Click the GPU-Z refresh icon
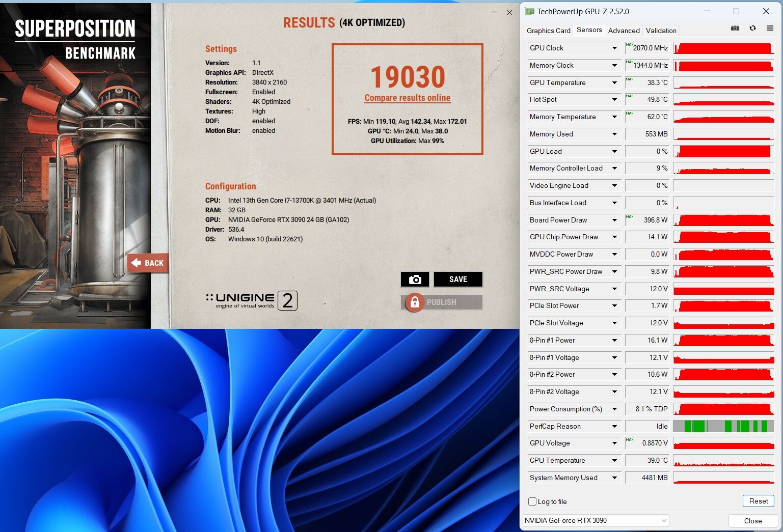 (752, 29)
